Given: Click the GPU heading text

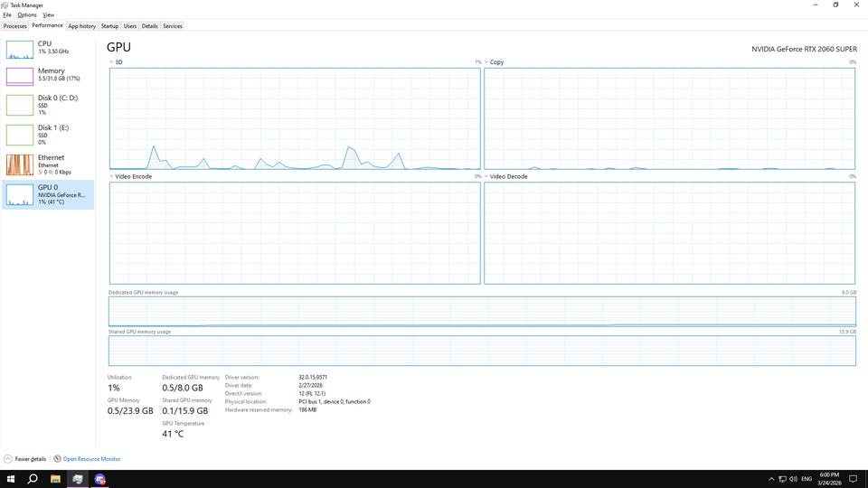Looking at the screenshot, I should pyautogui.click(x=118, y=48).
